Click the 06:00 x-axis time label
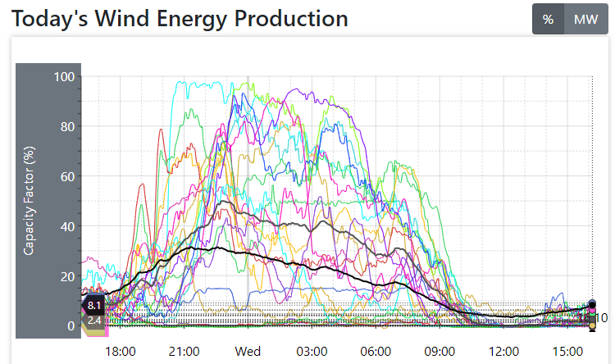This screenshot has width=615, height=364. (x=376, y=351)
